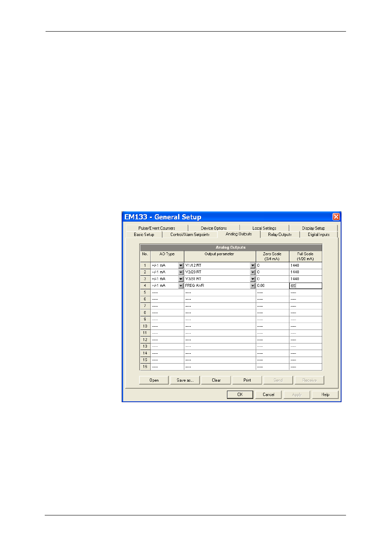Click the Send button

coord(278,380)
